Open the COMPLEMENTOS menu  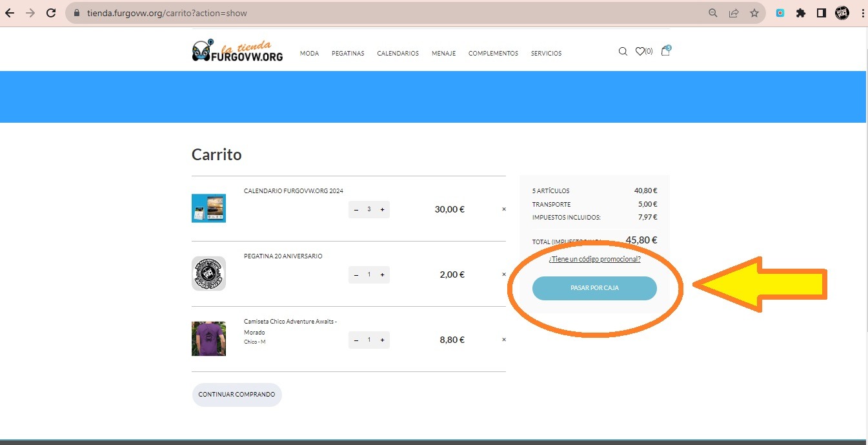coord(493,54)
